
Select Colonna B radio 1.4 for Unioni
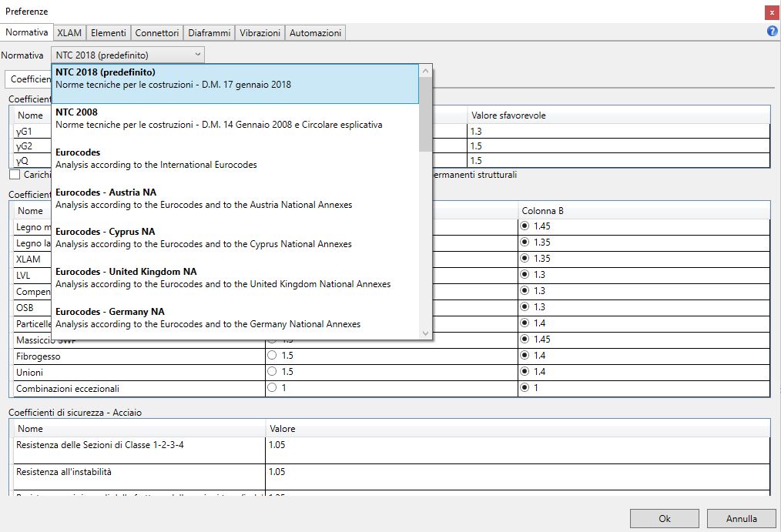point(525,371)
